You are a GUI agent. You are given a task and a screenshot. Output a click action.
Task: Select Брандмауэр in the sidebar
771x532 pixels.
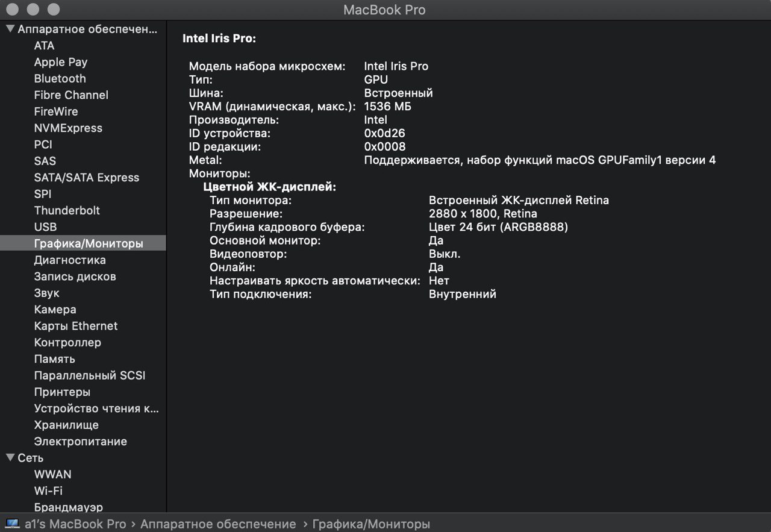pyautogui.click(x=68, y=507)
